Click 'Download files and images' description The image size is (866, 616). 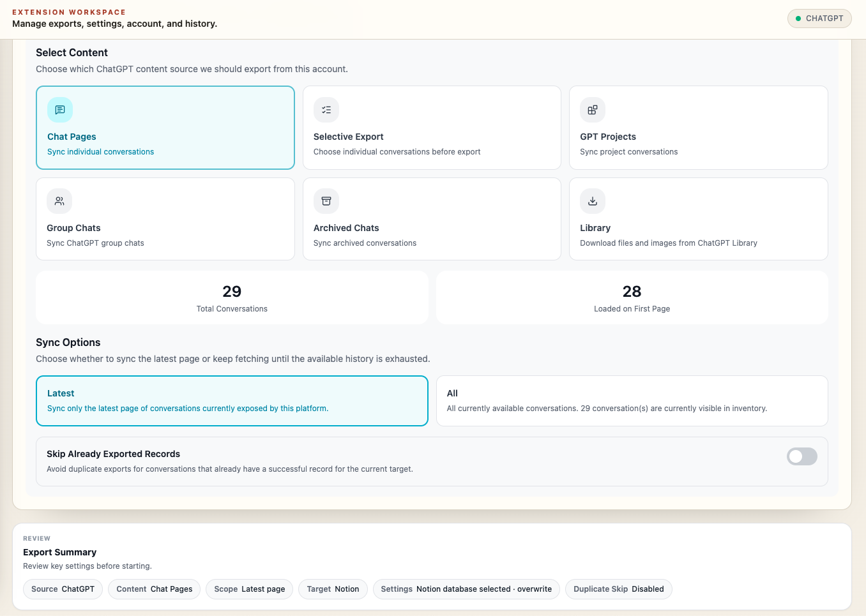pyautogui.click(x=669, y=243)
